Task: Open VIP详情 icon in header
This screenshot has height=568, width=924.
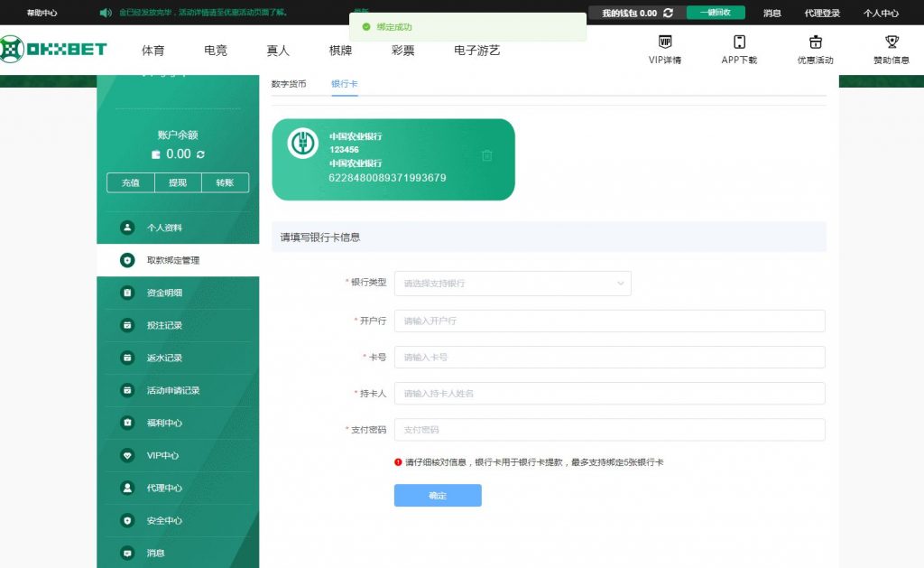Action: pos(665,42)
